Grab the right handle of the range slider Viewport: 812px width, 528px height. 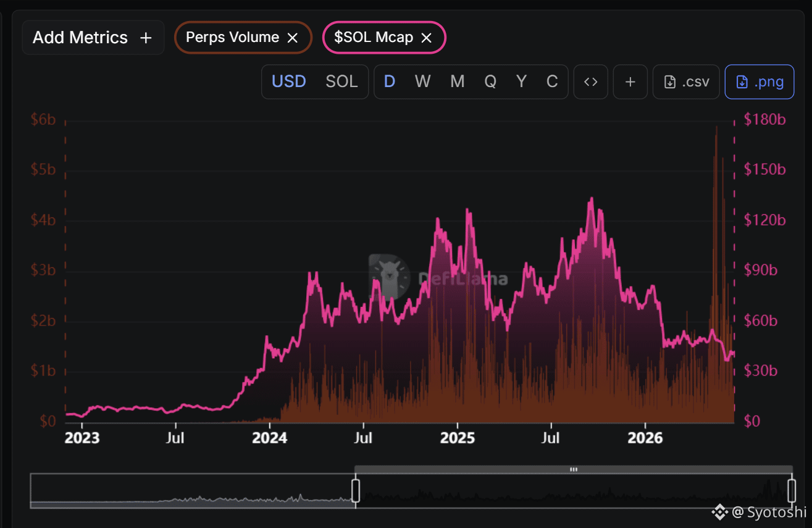792,491
